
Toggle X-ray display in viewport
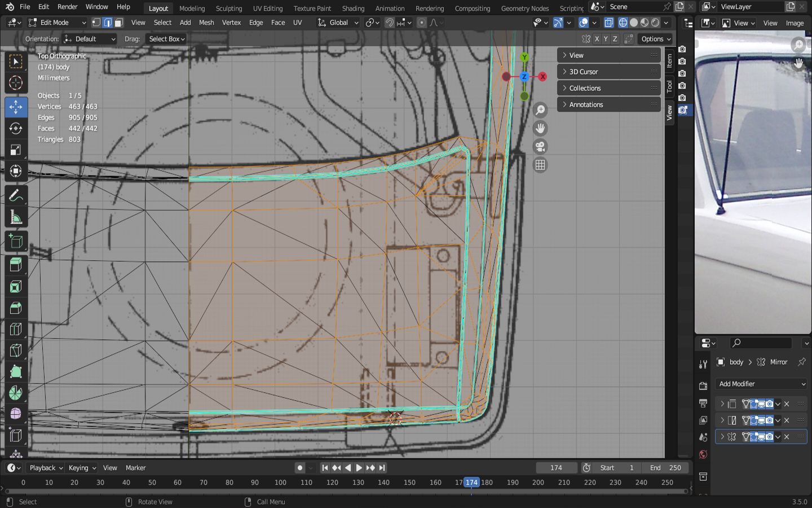(x=608, y=23)
